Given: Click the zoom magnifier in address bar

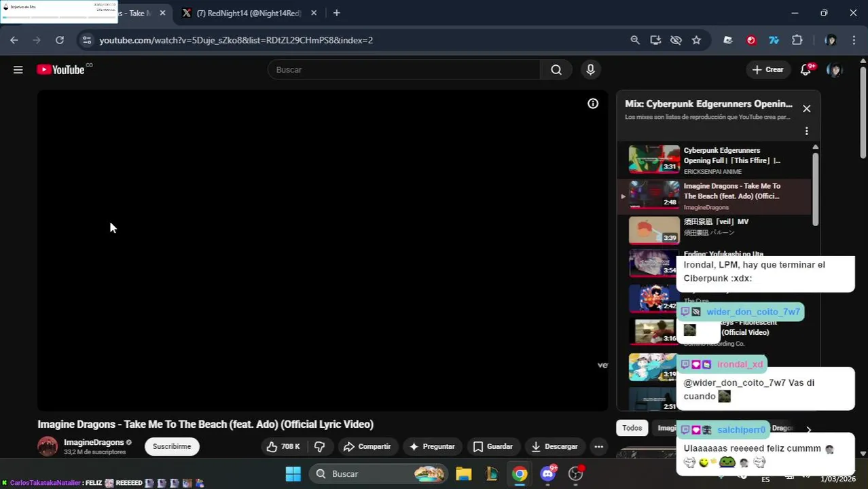Looking at the screenshot, I should point(635,40).
